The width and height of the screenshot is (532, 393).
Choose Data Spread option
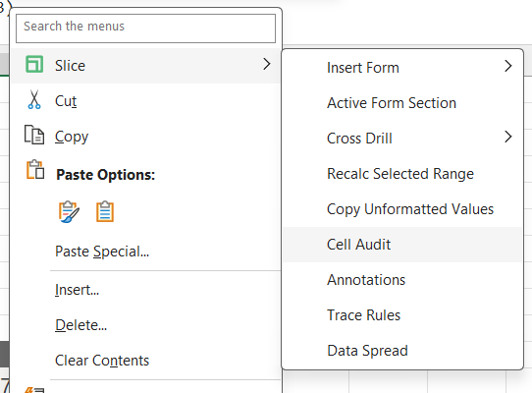(x=402, y=351)
